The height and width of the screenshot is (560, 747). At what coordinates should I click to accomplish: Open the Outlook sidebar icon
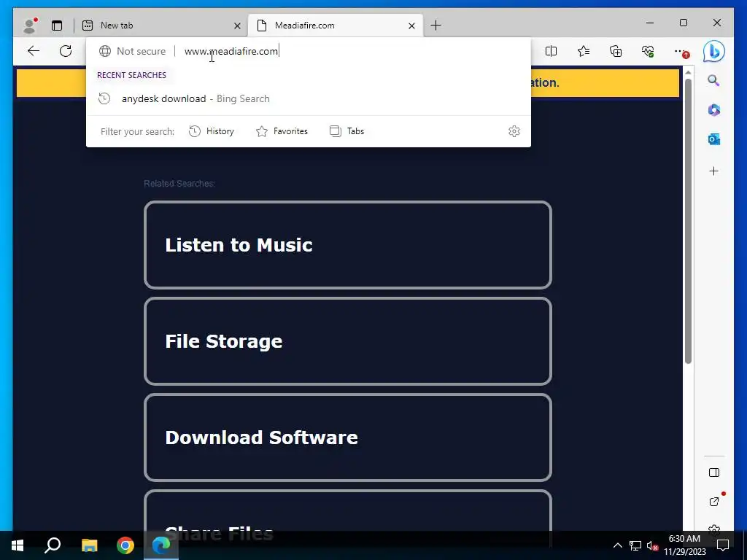point(713,139)
